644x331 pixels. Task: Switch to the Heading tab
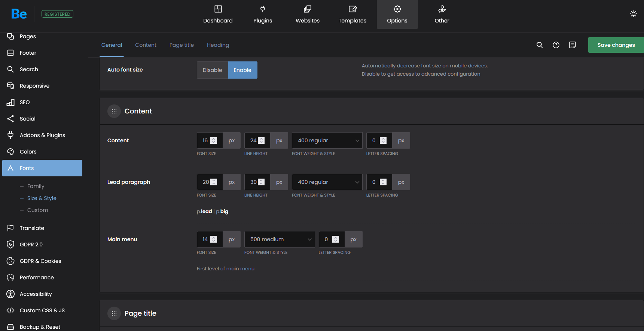click(x=218, y=45)
